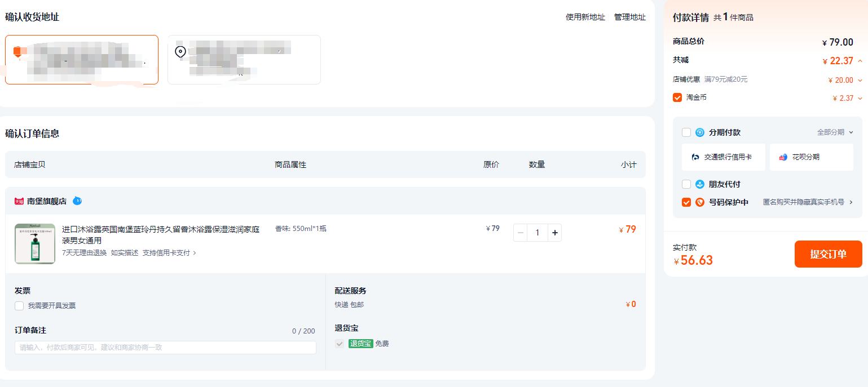Click the 订单备注 note input field
Viewport: 868px width, 387px height.
pyautogui.click(x=165, y=348)
